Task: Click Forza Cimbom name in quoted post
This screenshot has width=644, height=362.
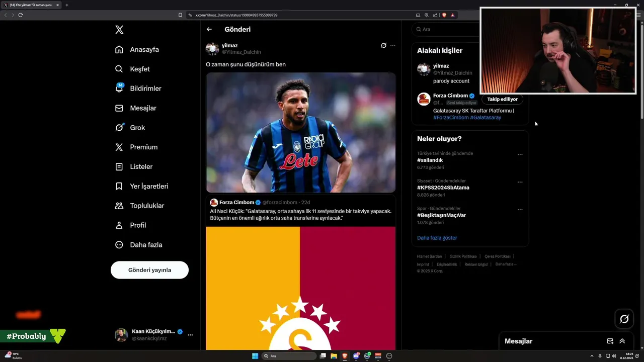Action: click(x=236, y=203)
